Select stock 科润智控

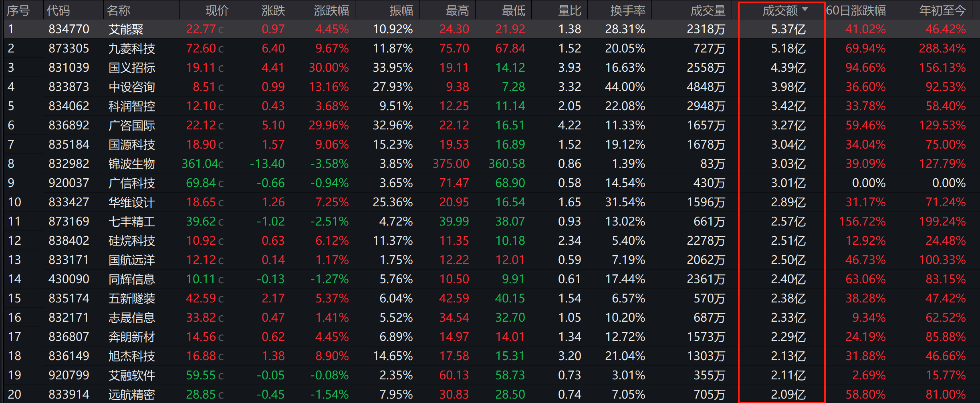coord(131,106)
